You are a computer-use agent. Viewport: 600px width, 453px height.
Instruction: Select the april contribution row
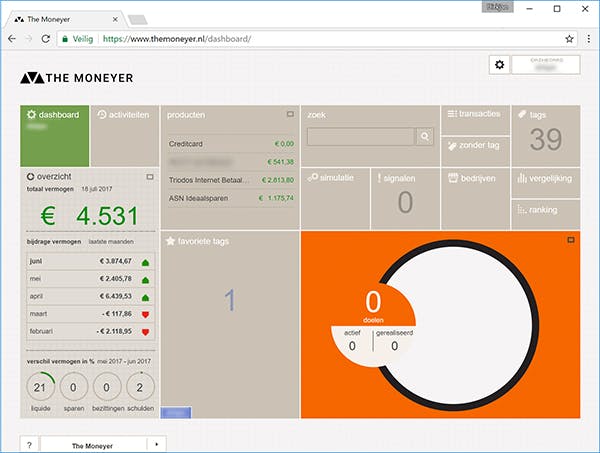91,297
